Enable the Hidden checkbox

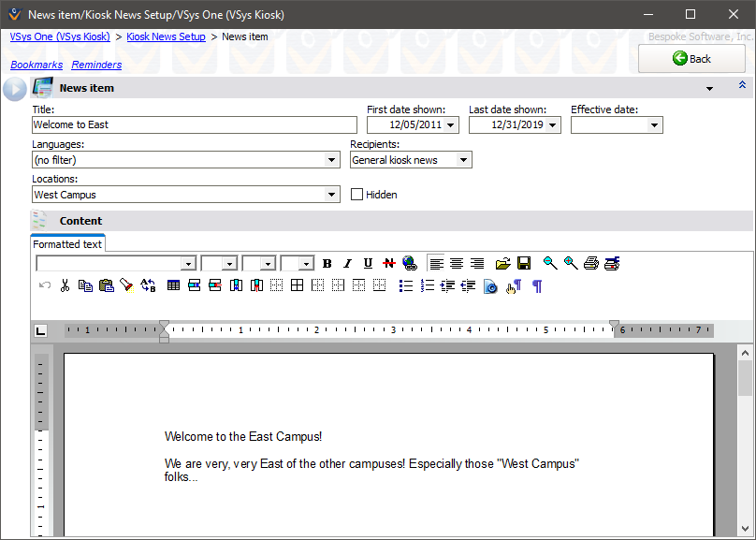coord(357,195)
